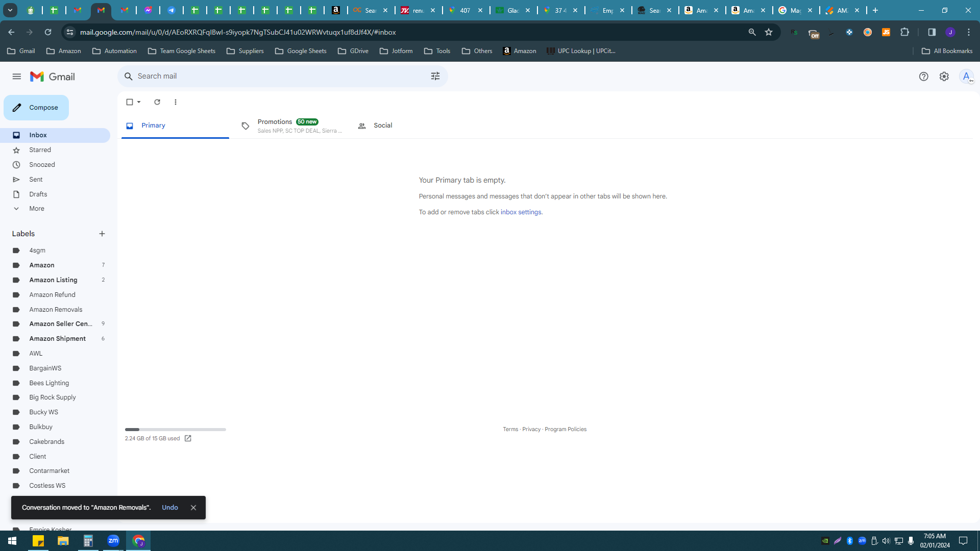Open the Amazon label
Viewport: 980px width, 551px height.
click(55, 265)
